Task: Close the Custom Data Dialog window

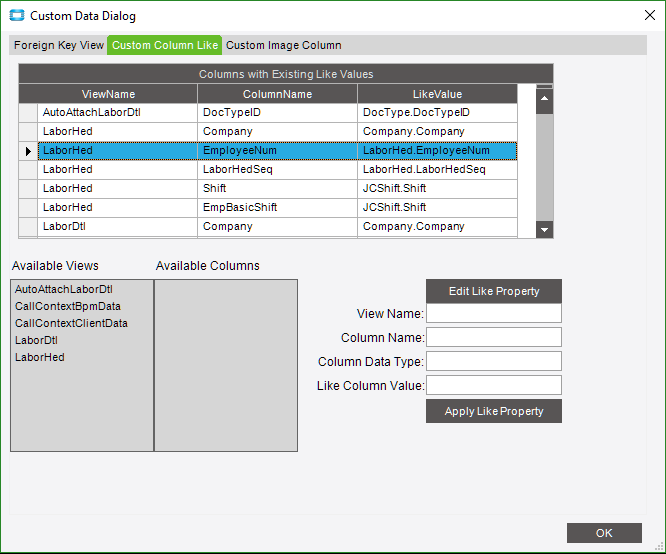Action: [649, 15]
